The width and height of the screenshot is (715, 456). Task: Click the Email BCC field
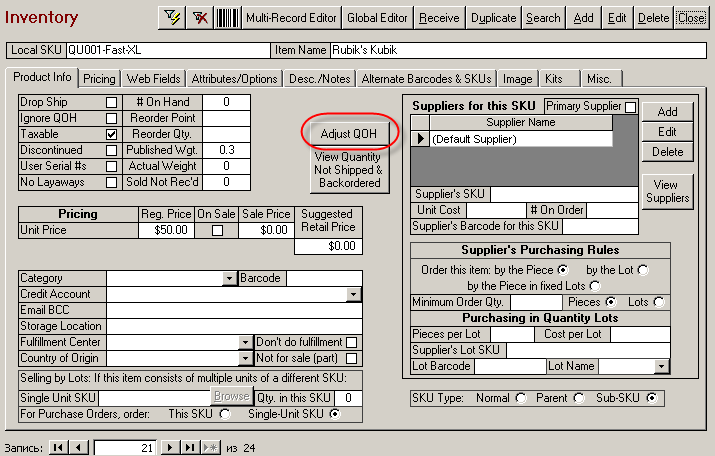coord(234,310)
